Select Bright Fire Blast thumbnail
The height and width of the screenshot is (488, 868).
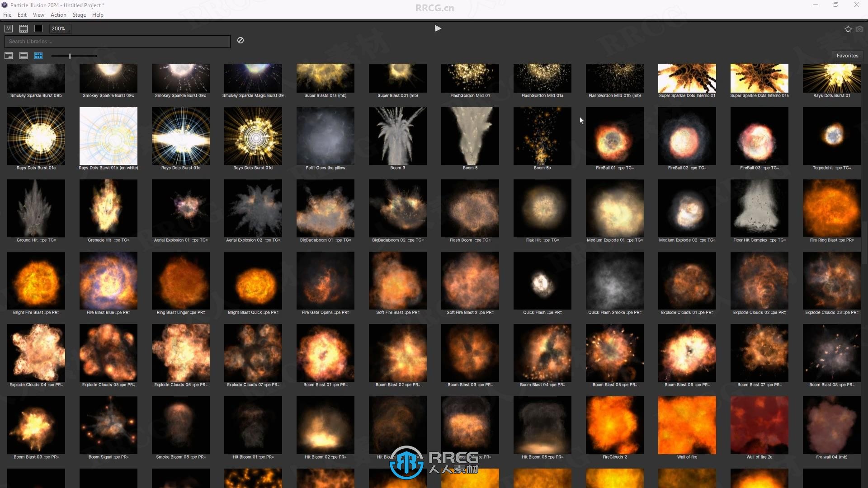coord(36,281)
